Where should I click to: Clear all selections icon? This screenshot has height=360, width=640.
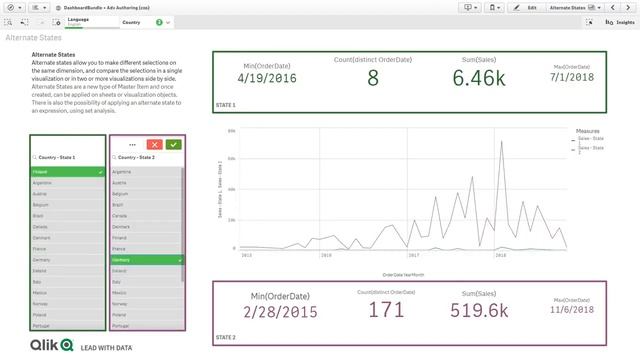(x=57, y=22)
